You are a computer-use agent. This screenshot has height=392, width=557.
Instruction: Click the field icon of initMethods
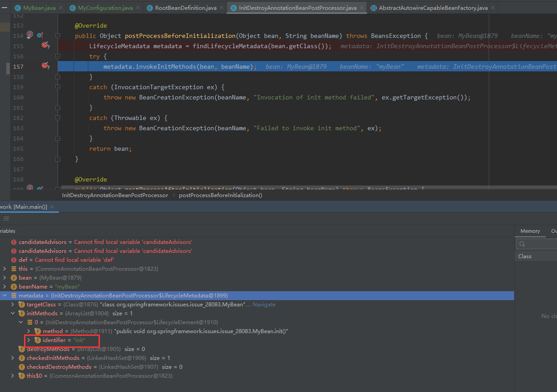point(22,314)
